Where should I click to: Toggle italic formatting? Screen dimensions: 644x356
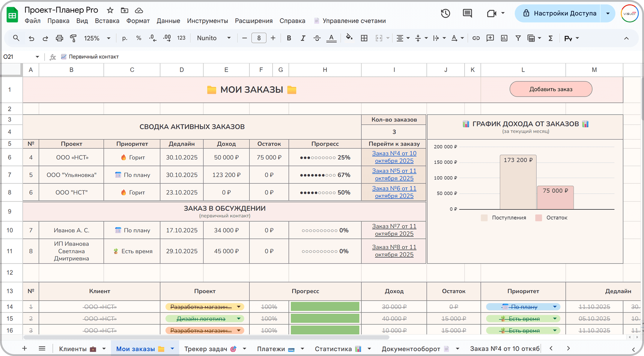(x=303, y=38)
